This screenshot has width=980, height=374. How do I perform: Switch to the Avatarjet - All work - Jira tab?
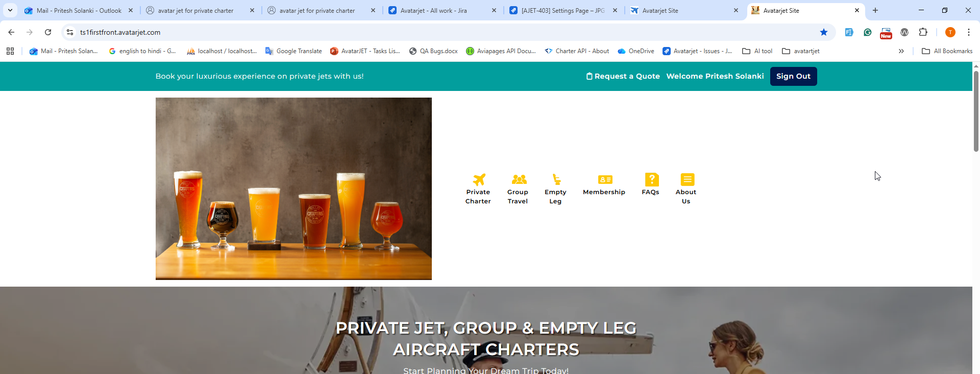(433, 10)
